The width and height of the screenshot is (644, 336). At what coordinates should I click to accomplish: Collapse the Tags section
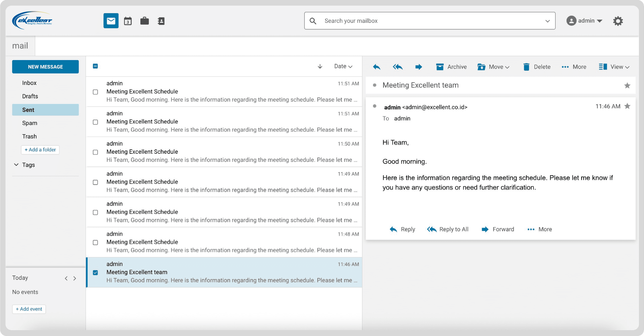(16, 165)
